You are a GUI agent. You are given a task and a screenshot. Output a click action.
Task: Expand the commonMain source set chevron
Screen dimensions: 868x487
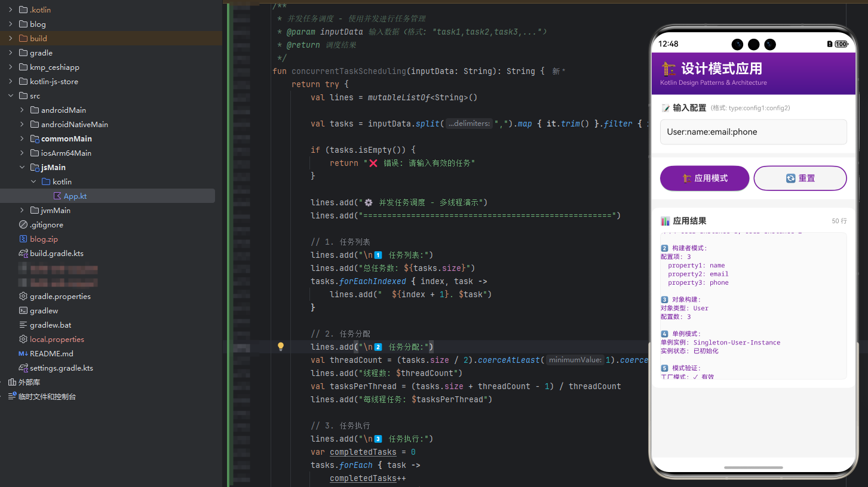tap(22, 138)
